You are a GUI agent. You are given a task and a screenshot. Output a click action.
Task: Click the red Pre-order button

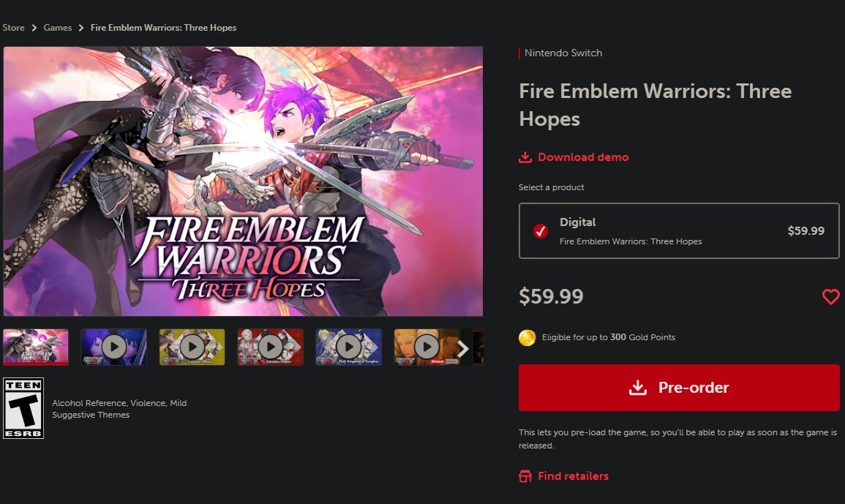click(x=679, y=388)
